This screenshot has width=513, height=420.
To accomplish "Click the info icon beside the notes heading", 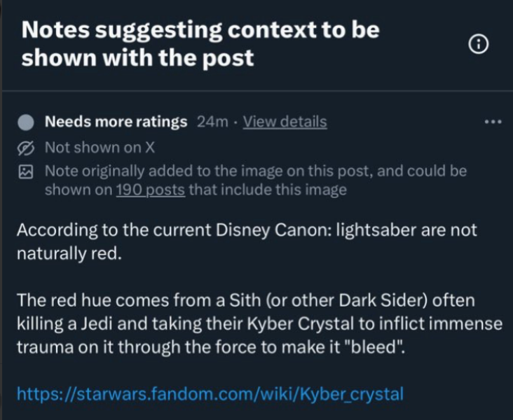I will (478, 44).
